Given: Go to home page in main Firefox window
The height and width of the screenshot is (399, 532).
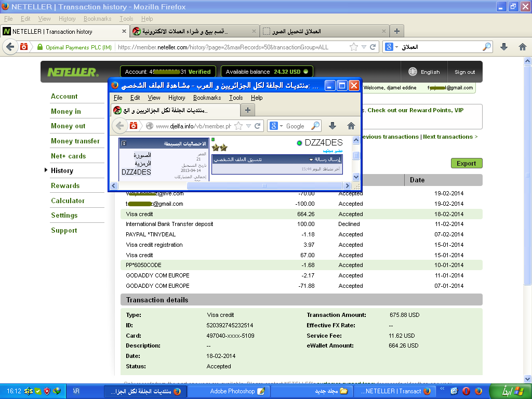Looking at the screenshot, I should [x=523, y=47].
